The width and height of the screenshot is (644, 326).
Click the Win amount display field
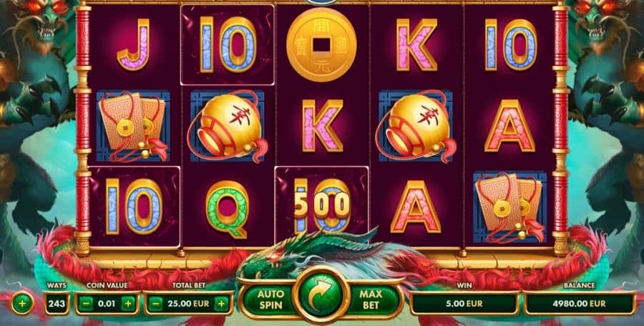pos(464,304)
